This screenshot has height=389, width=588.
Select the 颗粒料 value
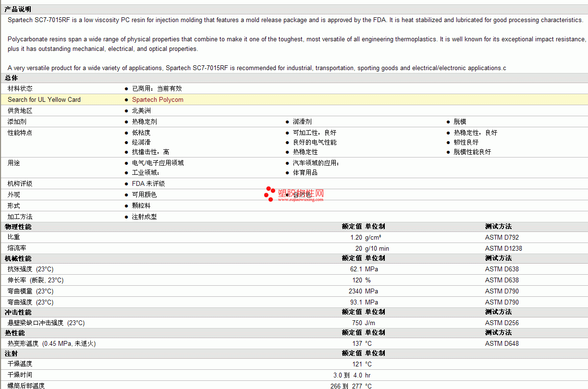point(141,206)
